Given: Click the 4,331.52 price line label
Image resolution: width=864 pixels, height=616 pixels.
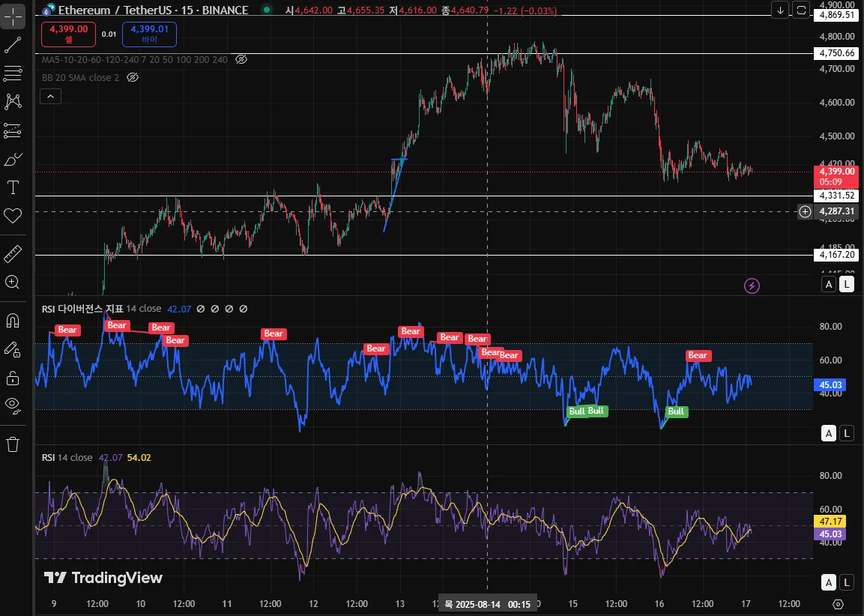Looking at the screenshot, I should pos(836,196).
